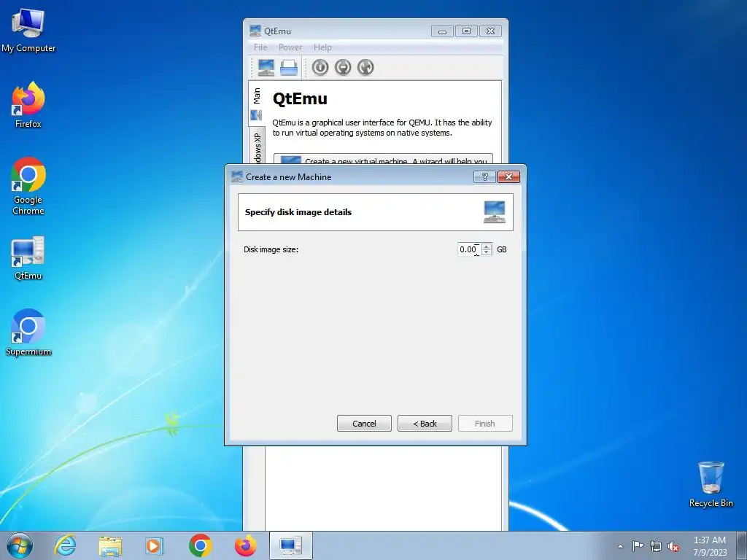Open Internet Explorer from the taskbar

click(x=65, y=545)
